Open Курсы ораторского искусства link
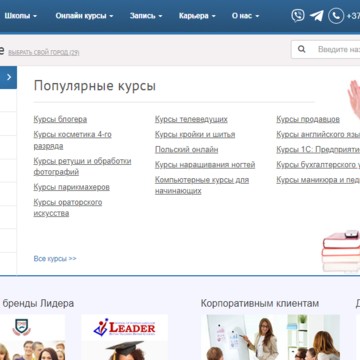This screenshot has height=360, width=360. [x=68, y=208]
